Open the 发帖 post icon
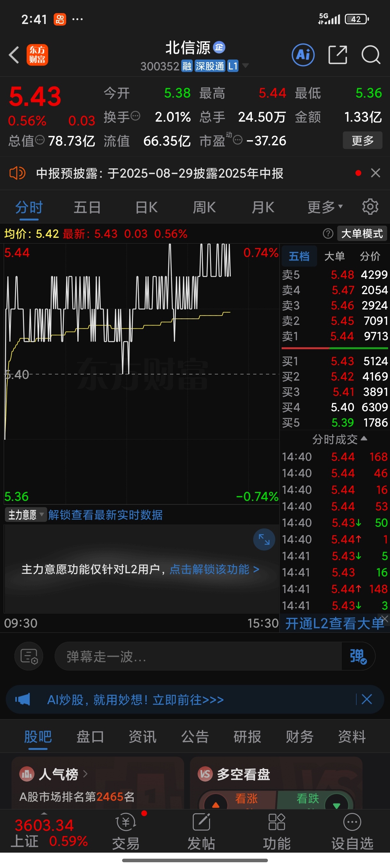This screenshot has width=390, height=868. 201,832
